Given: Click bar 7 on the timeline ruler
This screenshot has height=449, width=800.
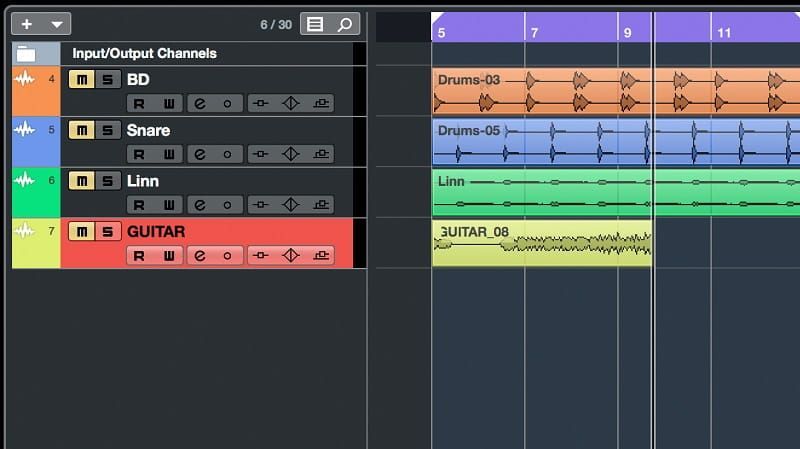Looking at the screenshot, I should [534, 33].
